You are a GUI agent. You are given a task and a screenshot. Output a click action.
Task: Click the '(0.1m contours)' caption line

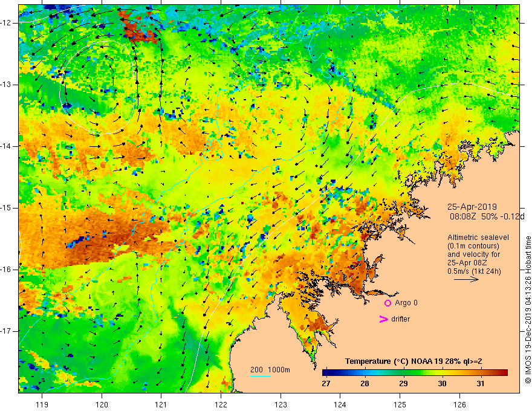[473, 246]
